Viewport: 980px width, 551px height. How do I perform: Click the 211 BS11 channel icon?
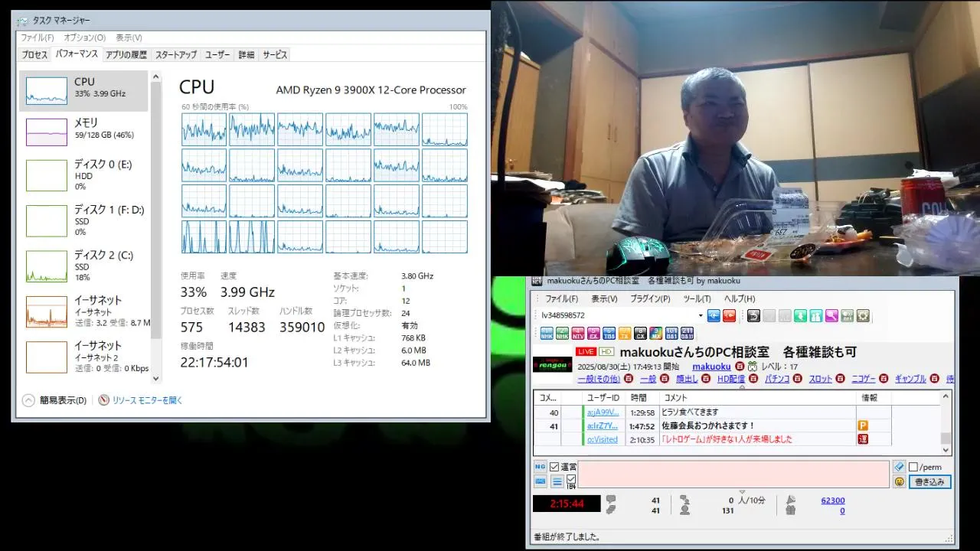click(687, 334)
